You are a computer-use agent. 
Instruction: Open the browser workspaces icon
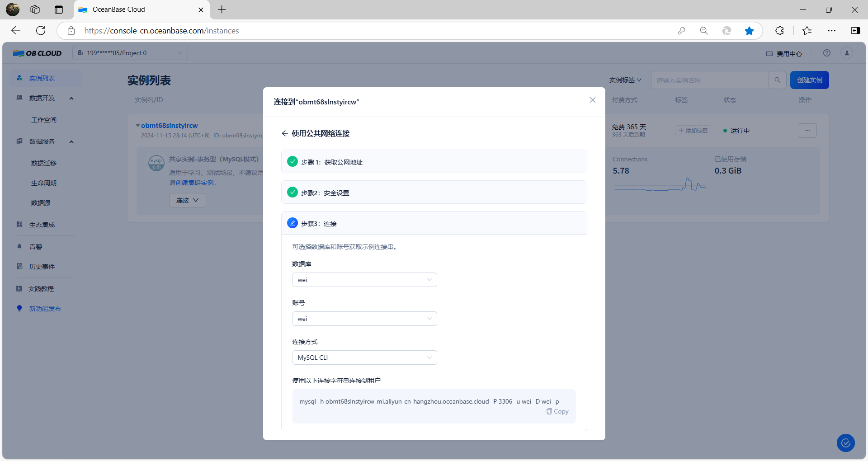pyautogui.click(x=35, y=9)
